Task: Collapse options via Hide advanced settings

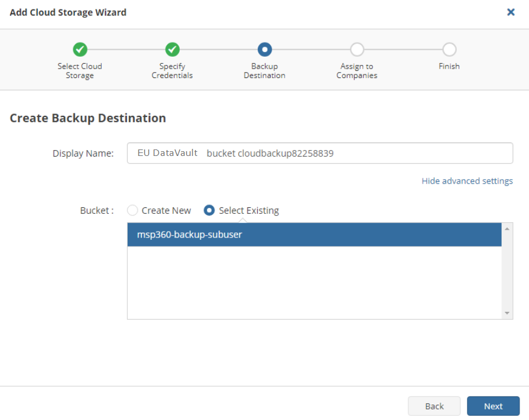Action: (x=467, y=181)
